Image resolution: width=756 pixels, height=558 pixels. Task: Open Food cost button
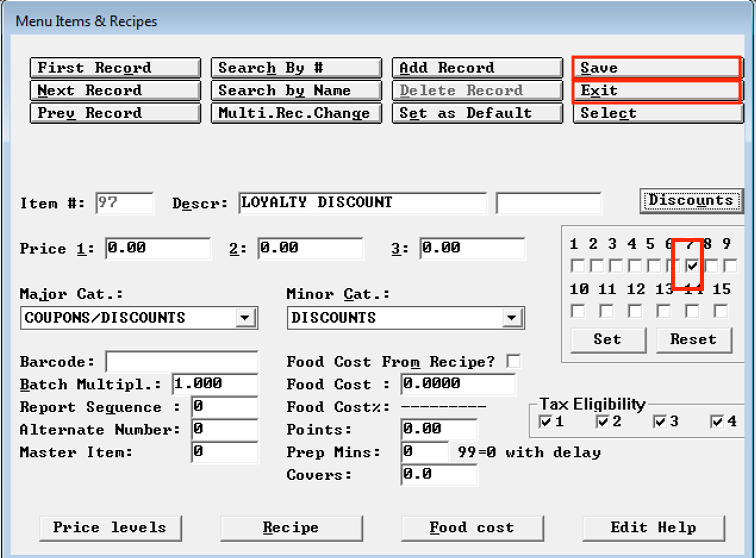[472, 528]
